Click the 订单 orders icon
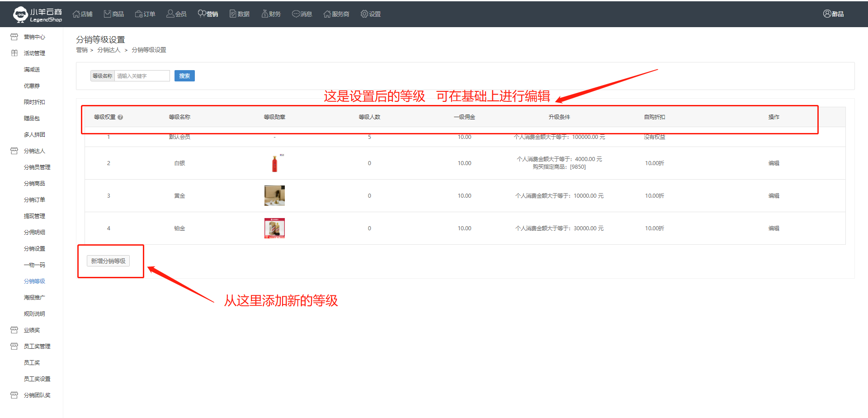Viewport: 868px width, 418px height. click(x=139, y=14)
